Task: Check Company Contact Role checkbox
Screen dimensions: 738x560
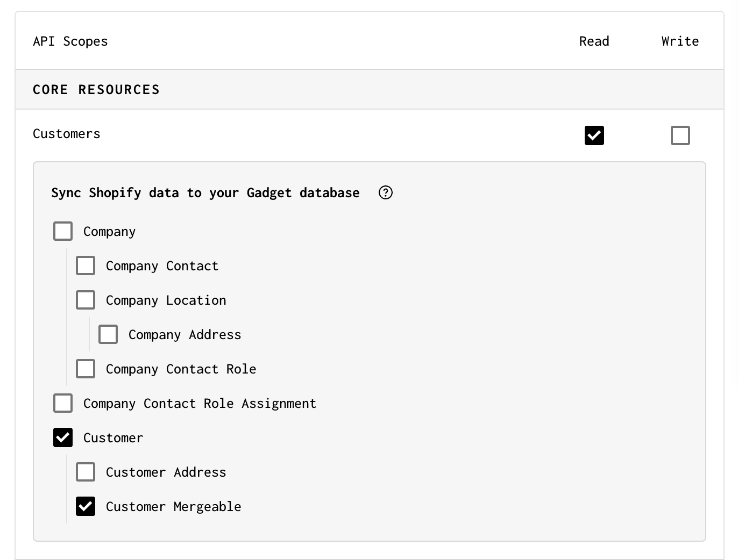Action: (x=86, y=369)
